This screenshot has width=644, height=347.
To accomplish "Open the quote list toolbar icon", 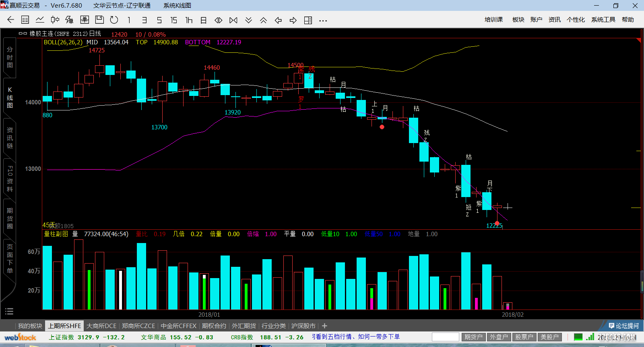I will (25, 20).
